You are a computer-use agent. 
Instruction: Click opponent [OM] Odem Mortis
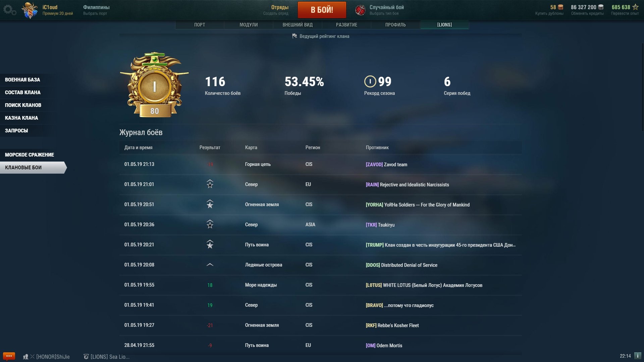384,346
